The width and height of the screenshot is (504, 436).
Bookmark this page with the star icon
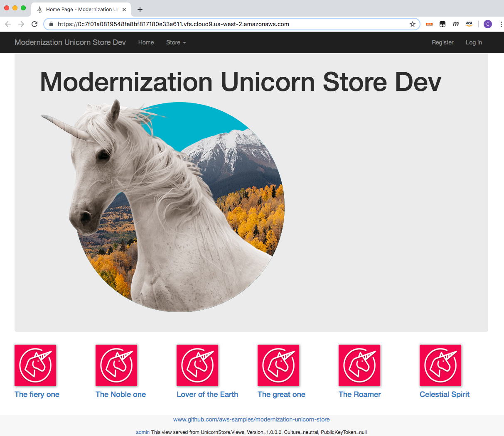413,24
